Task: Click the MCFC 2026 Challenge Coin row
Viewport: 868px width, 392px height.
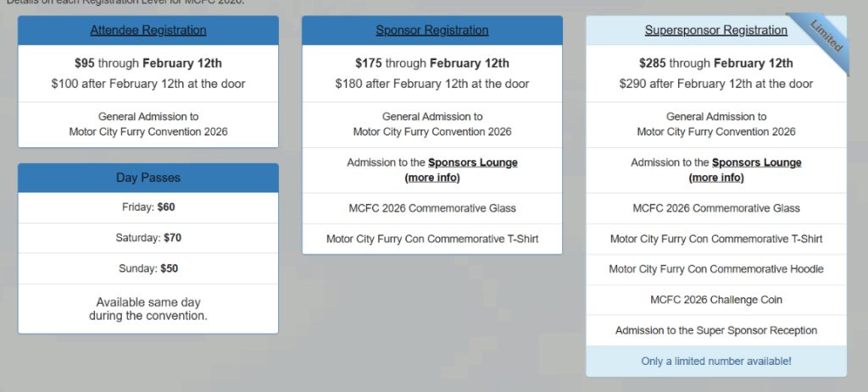Action: coord(716,300)
